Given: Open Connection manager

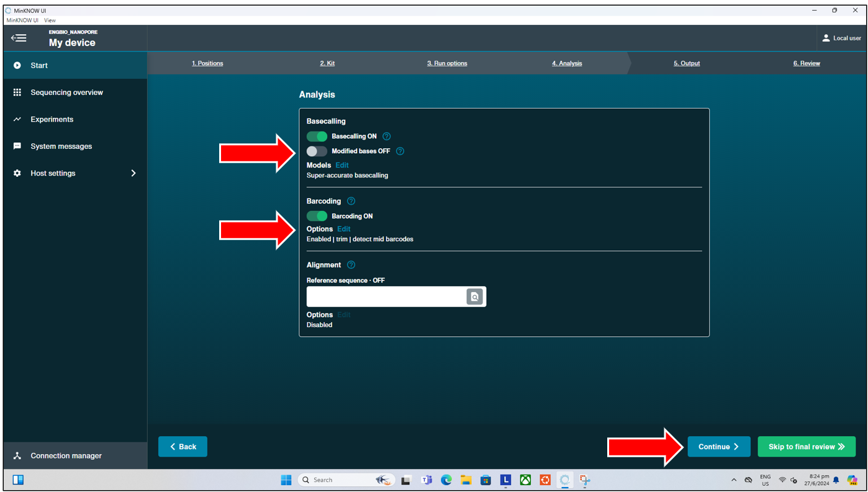Looking at the screenshot, I should tap(75, 455).
